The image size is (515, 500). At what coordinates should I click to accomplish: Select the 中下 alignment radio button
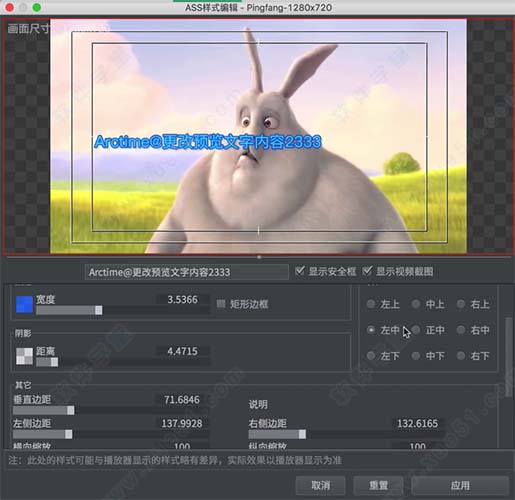(x=416, y=356)
